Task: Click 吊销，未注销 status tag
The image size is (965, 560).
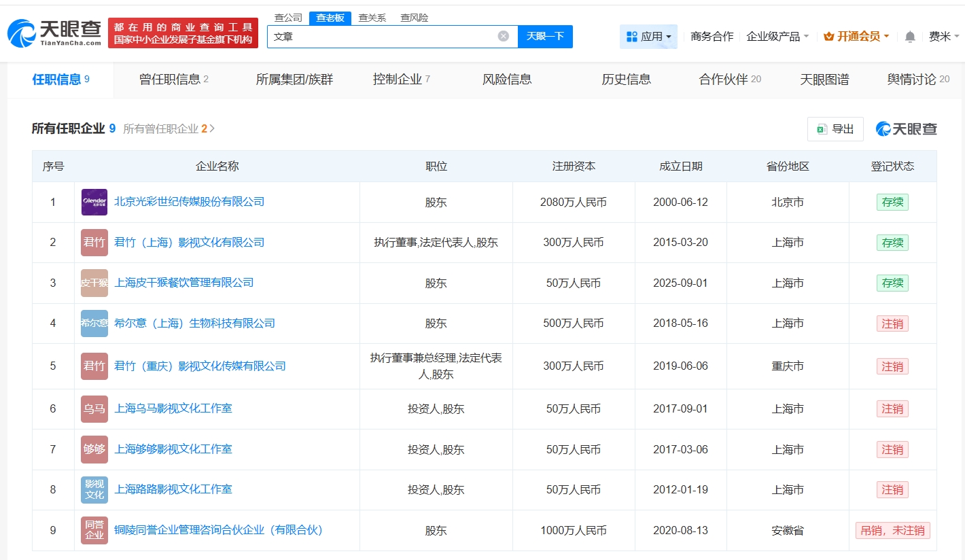Action: pos(892,531)
